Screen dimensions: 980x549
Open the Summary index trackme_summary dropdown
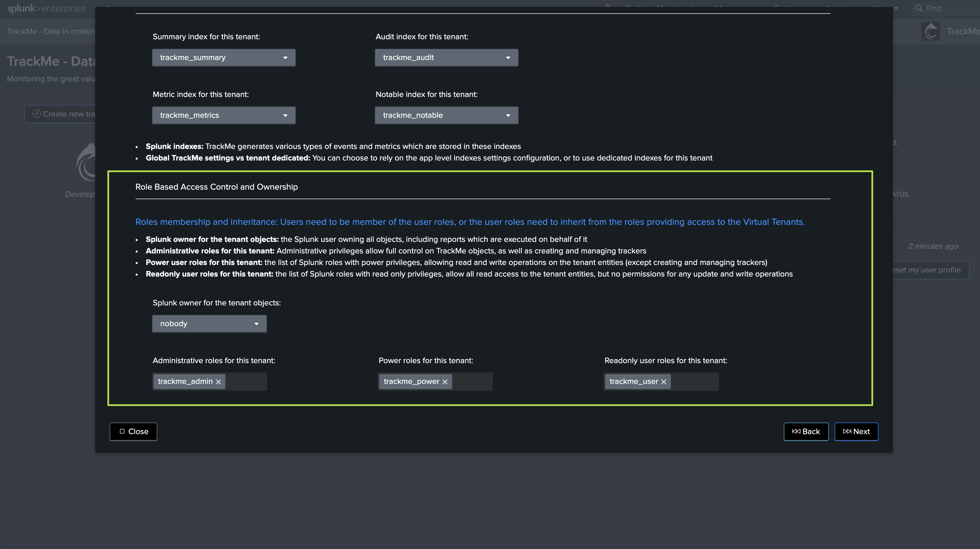pos(224,57)
